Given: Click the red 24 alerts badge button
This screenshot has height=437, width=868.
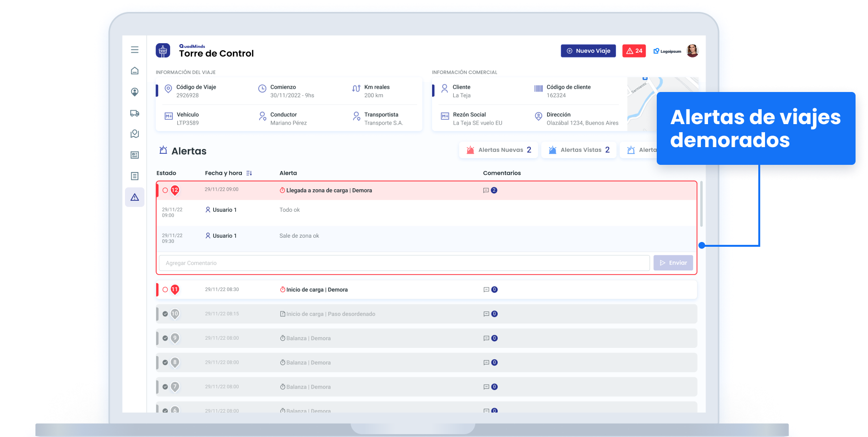Looking at the screenshot, I should tap(634, 51).
